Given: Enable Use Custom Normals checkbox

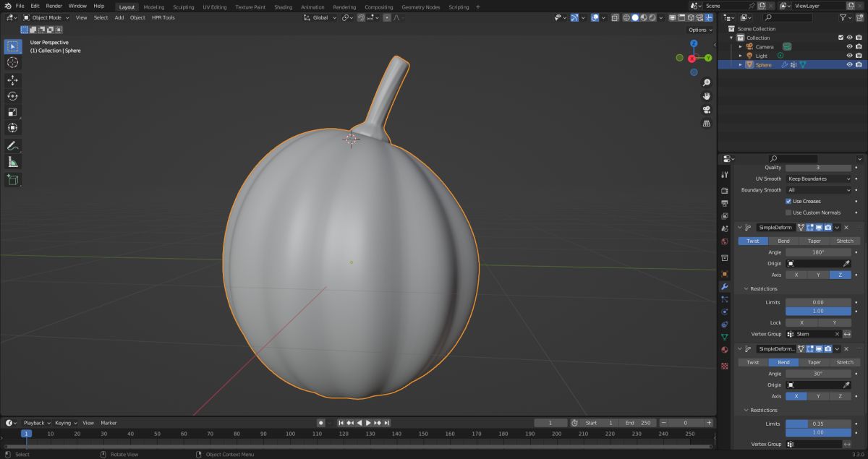Looking at the screenshot, I should pyautogui.click(x=788, y=213).
